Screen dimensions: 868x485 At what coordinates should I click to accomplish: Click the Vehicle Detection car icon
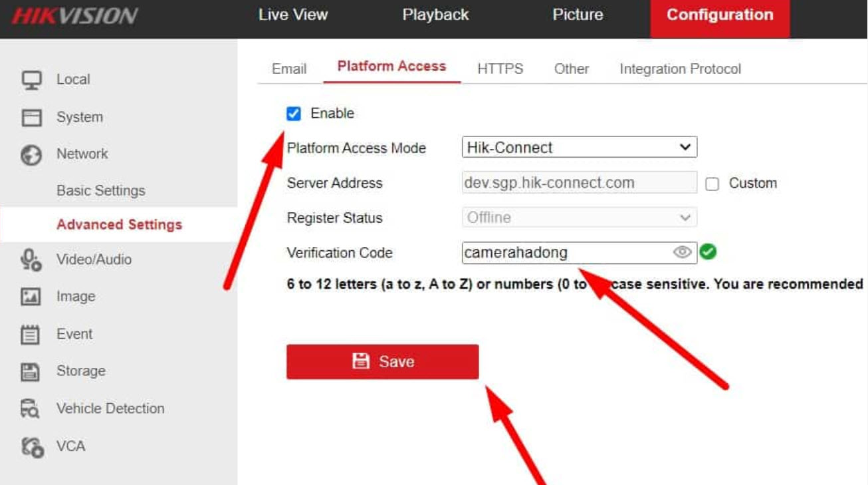point(31,408)
